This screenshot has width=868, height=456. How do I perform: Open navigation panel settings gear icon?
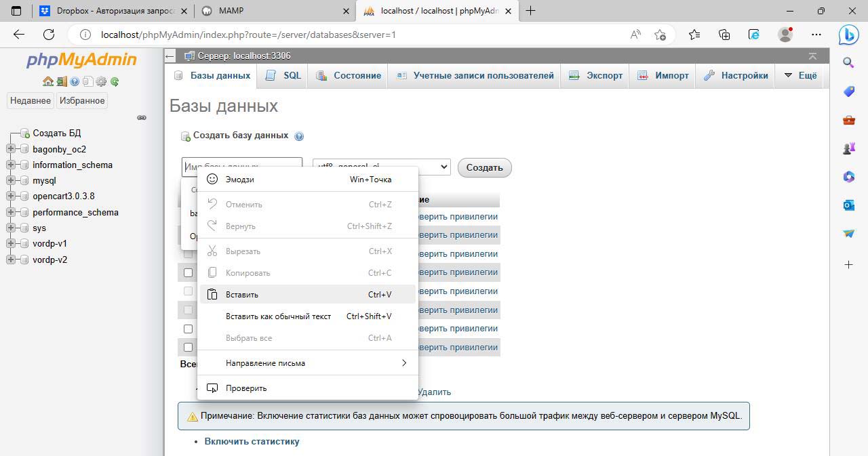click(x=101, y=81)
